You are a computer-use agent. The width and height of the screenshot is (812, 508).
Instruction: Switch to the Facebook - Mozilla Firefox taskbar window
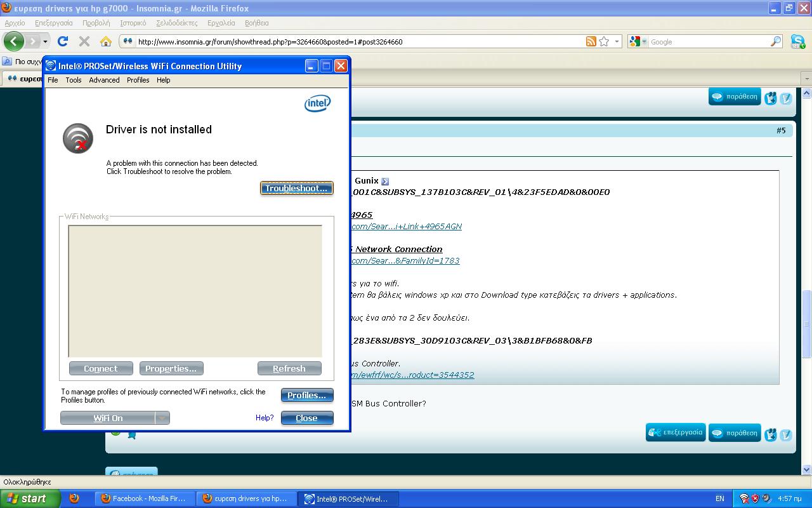click(x=145, y=498)
